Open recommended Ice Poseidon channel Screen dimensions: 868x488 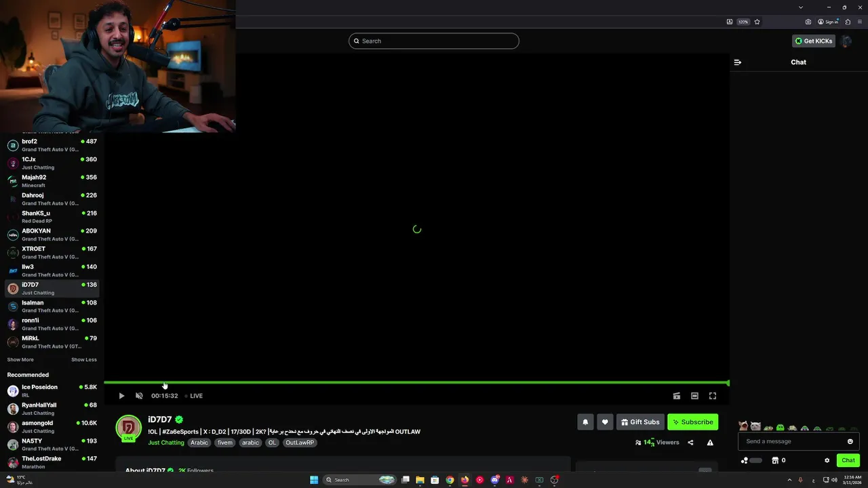52,391
